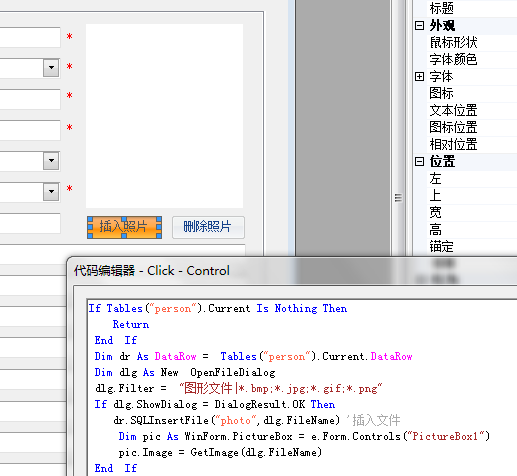Click the white picture box area

tap(164, 116)
